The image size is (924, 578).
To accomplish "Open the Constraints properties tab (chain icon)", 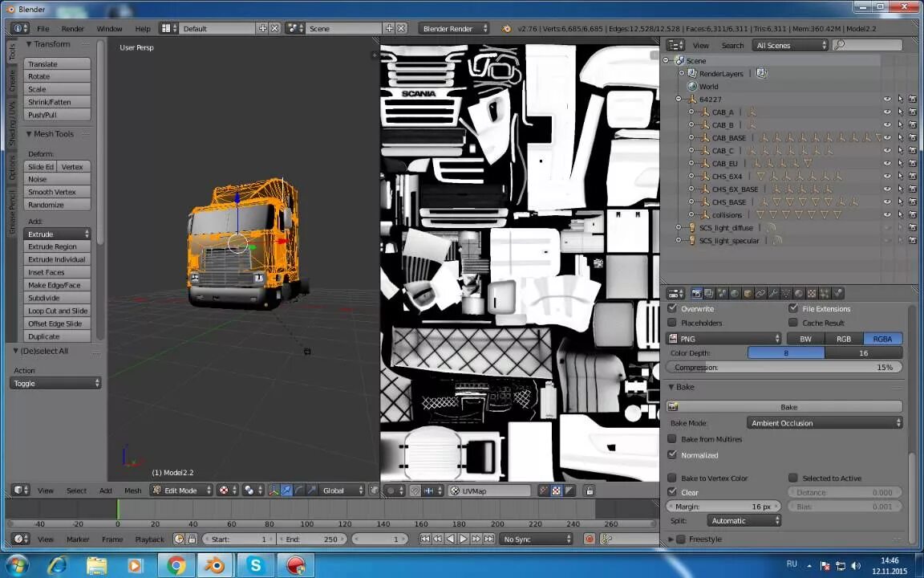I will [760, 293].
